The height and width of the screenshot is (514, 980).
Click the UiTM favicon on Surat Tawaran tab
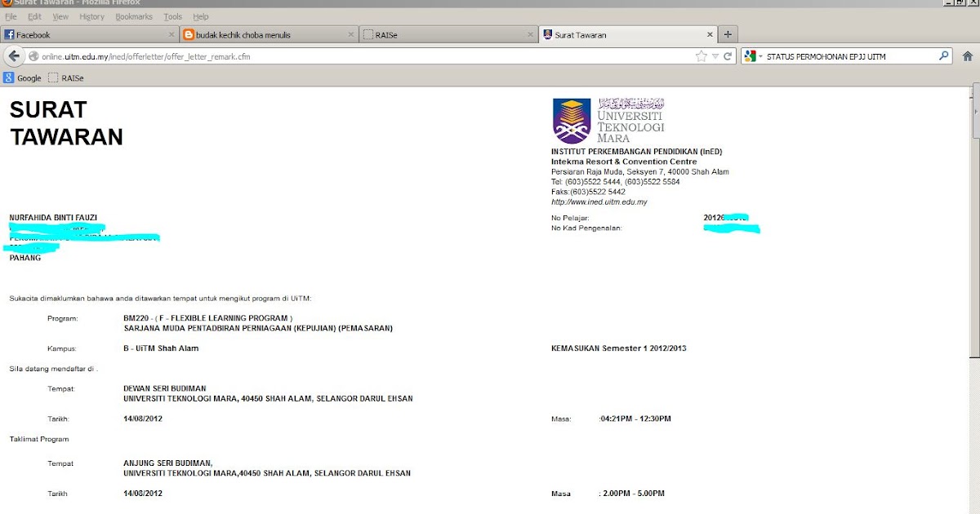tap(547, 35)
